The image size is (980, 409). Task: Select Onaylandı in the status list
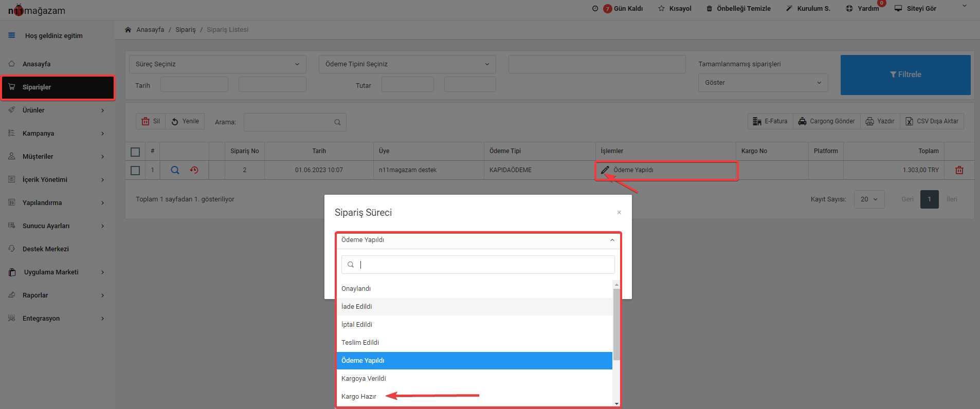pos(475,289)
